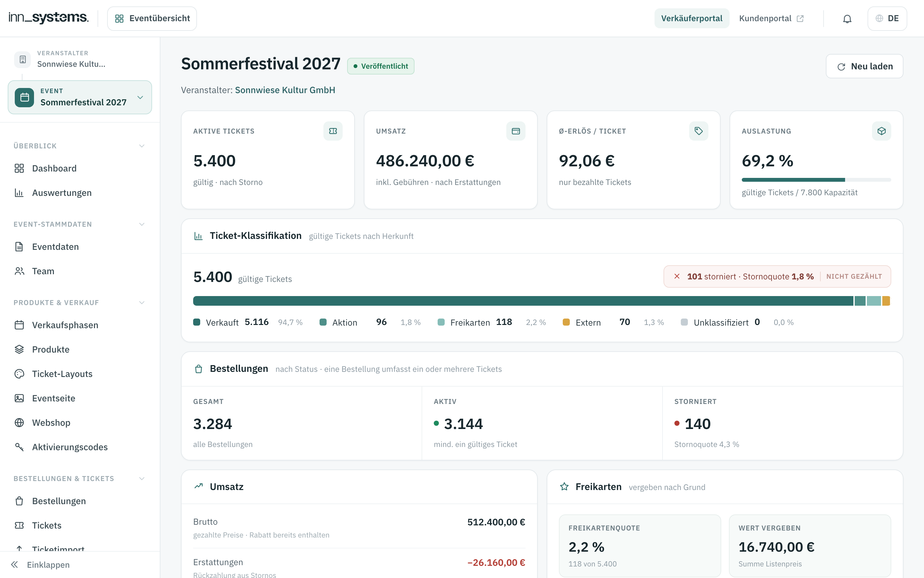
Task: Click the Neu laden button
Action: 864,66
